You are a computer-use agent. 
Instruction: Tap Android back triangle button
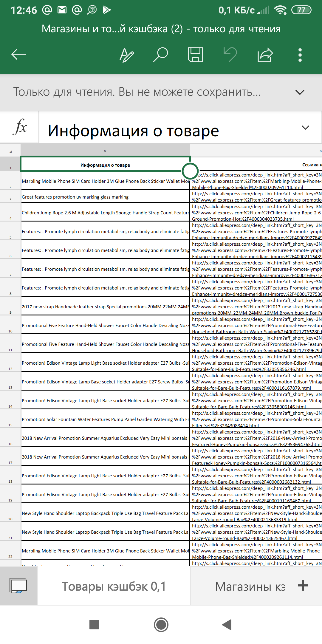coord(227,624)
